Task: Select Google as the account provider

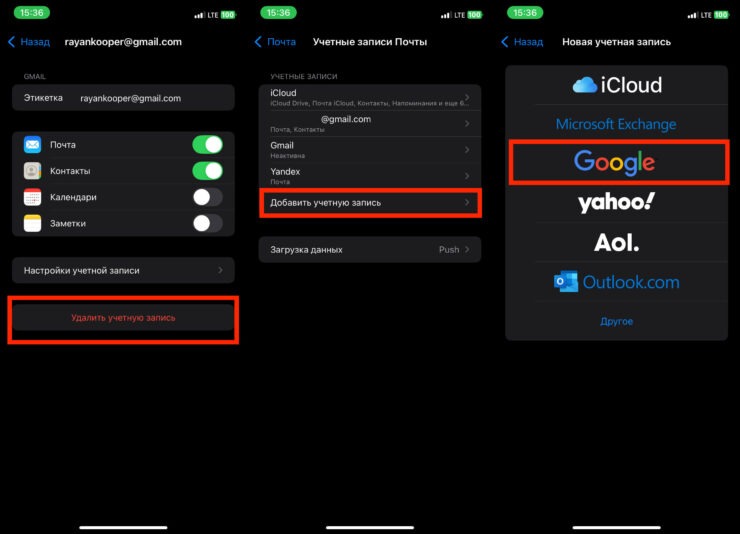Action: [x=614, y=162]
